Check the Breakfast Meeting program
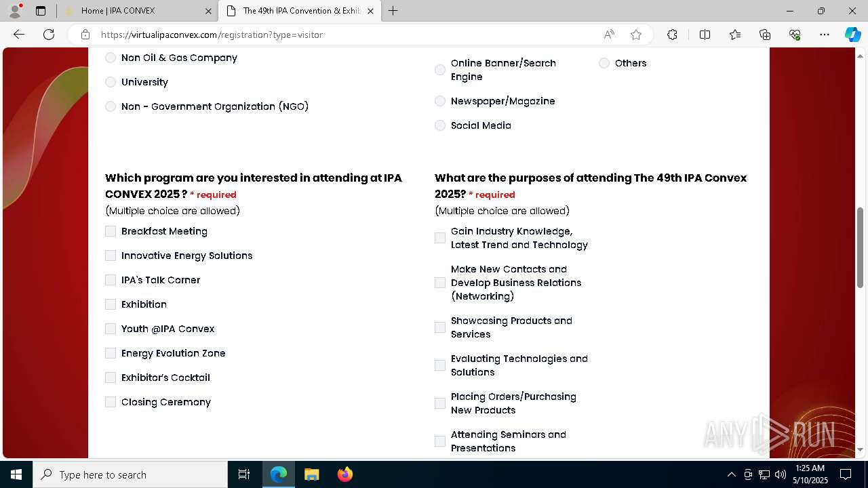The image size is (868, 488). [111, 231]
